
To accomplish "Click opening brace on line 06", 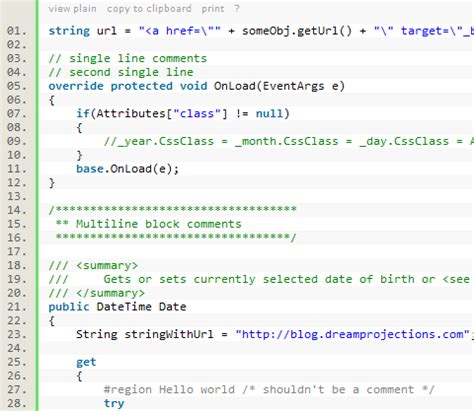I will coord(52,100).
